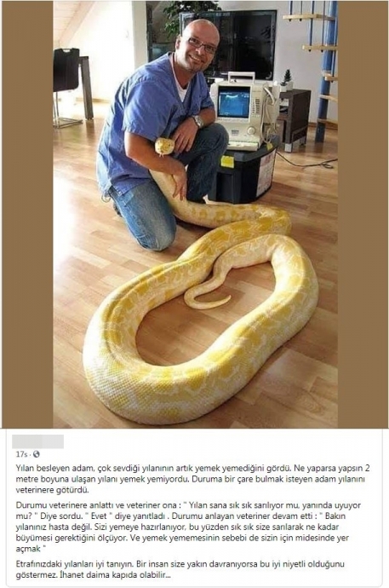The height and width of the screenshot is (588, 389).
Task: Click the man's wristwatch
Action: coord(198,122)
